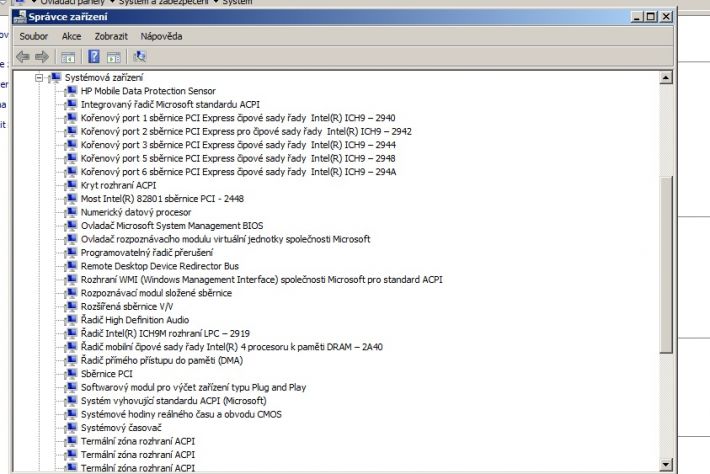Click the properties pane toolbar icon
710x474 pixels.
tap(114, 57)
